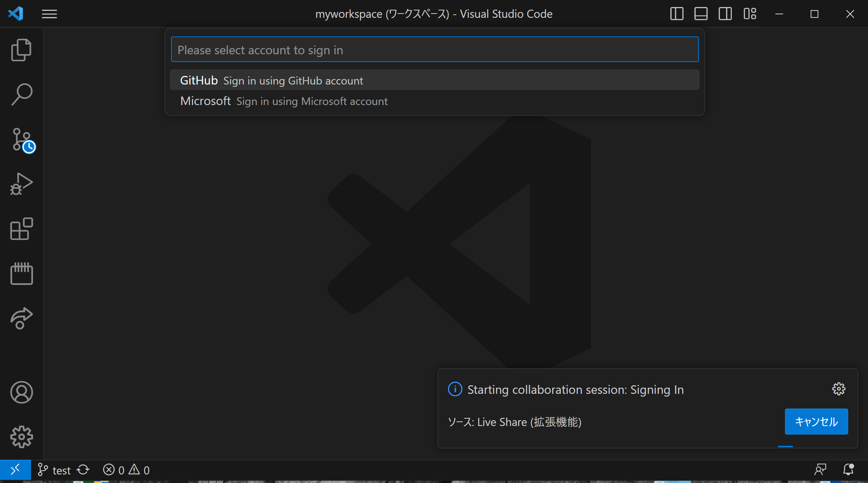Synchronize changes in status bar

point(83,470)
